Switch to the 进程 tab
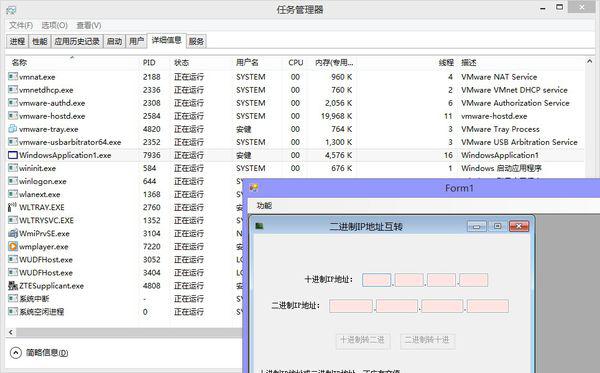 coord(17,41)
